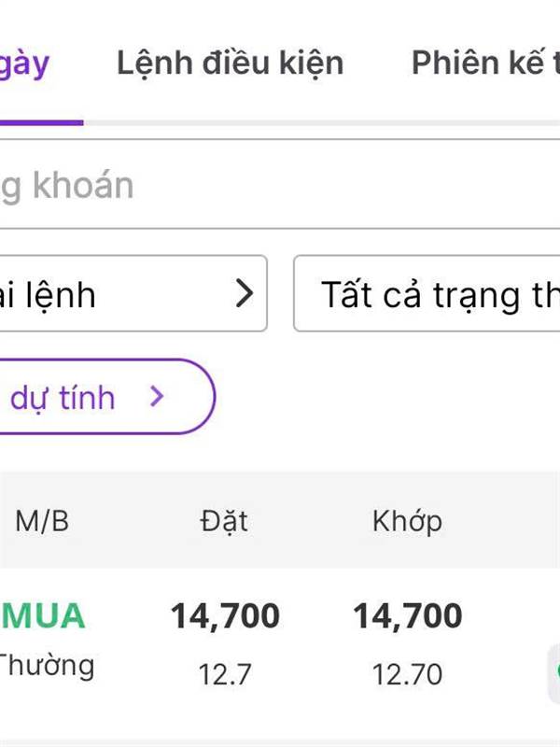The width and height of the screenshot is (560, 747).
Task: Click the purple chevron beside "dự tính"
Action: [157, 397]
